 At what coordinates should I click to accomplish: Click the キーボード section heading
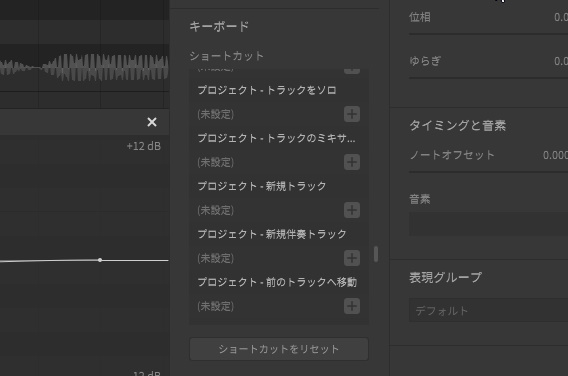coord(219,26)
